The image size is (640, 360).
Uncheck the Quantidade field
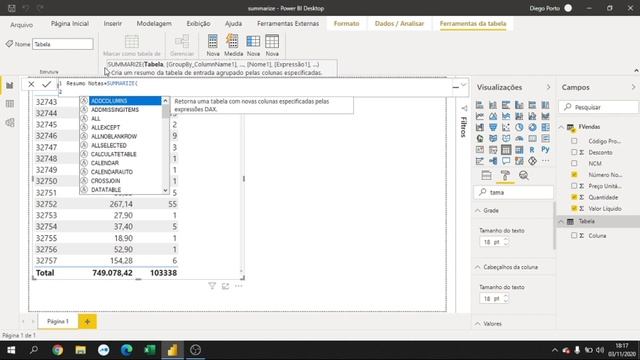click(574, 197)
